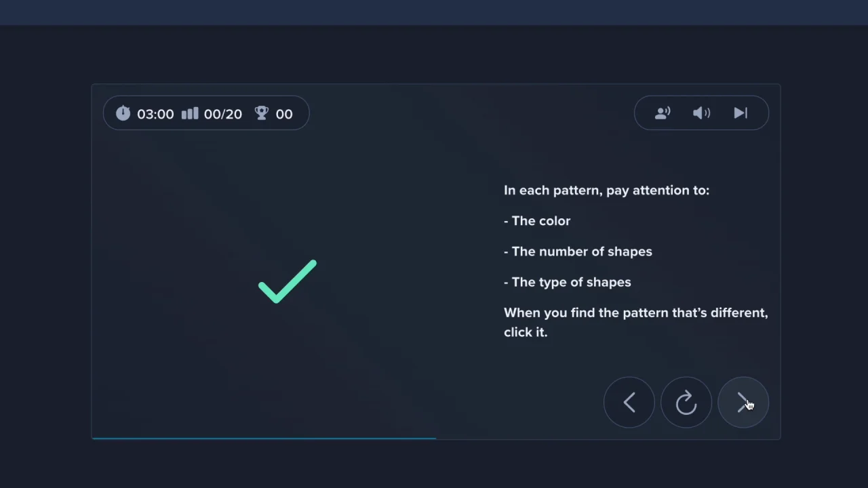Skip the tutorial with the skip-forward icon
Image resolution: width=868 pixels, height=488 pixels.
coord(741,113)
